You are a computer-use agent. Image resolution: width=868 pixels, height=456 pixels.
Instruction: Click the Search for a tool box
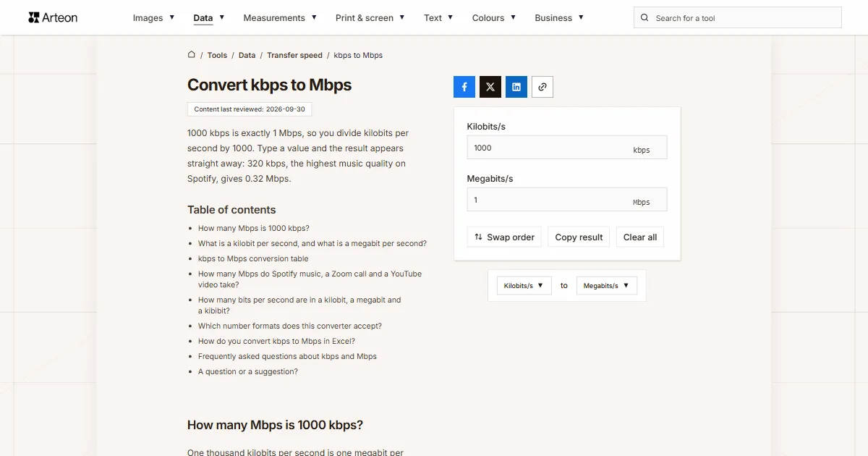tap(738, 18)
